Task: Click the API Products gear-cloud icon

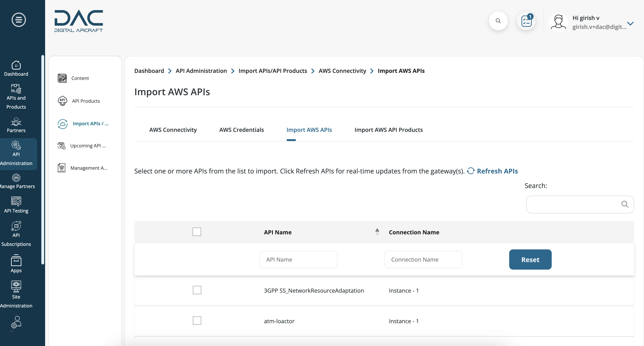Action: click(62, 101)
